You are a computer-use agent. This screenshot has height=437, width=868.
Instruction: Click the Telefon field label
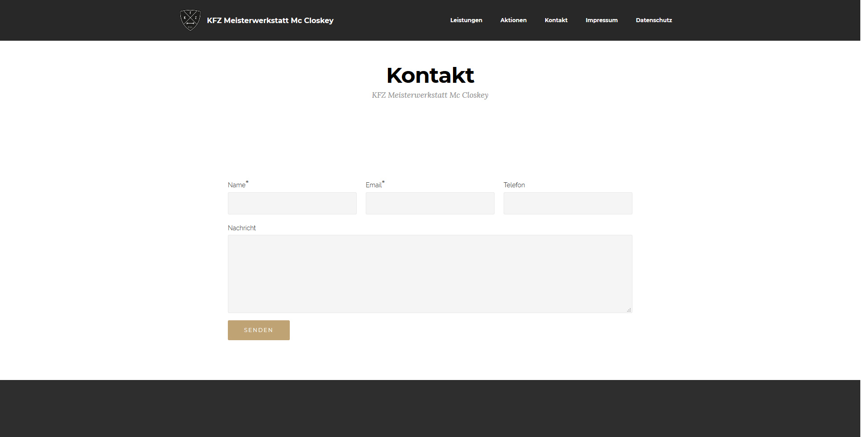514,185
